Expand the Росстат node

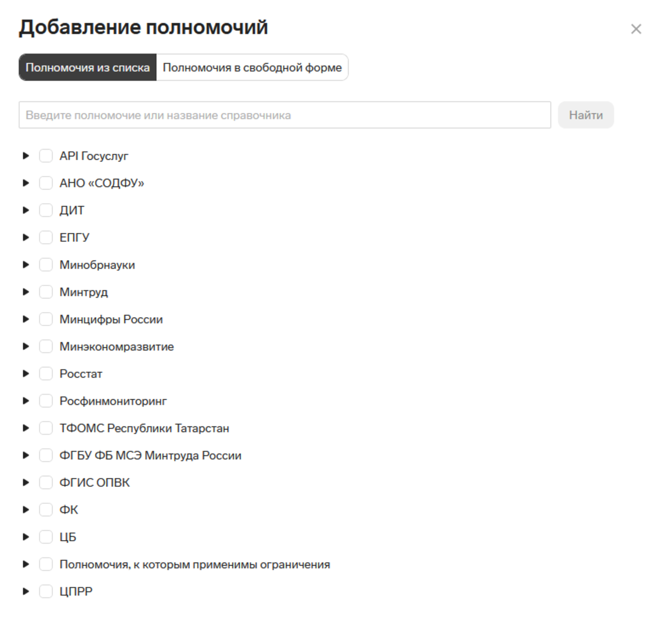(x=26, y=374)
